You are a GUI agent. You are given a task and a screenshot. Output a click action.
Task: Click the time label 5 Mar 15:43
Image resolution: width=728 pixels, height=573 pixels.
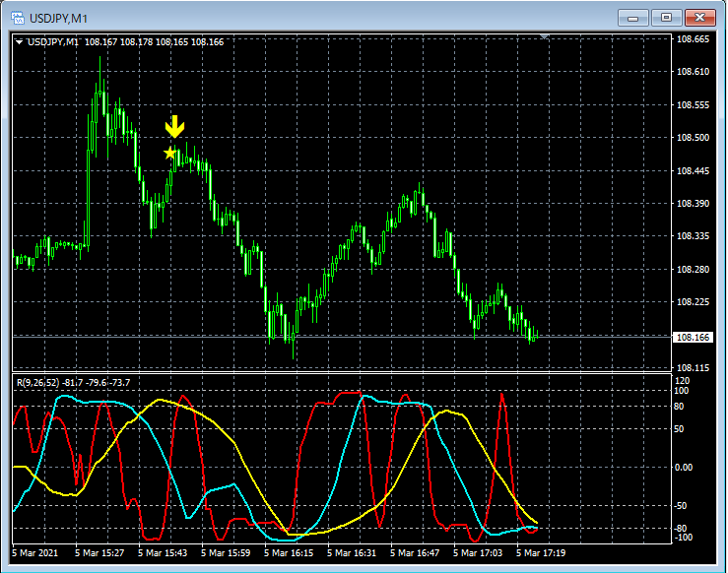pos(163,553)
